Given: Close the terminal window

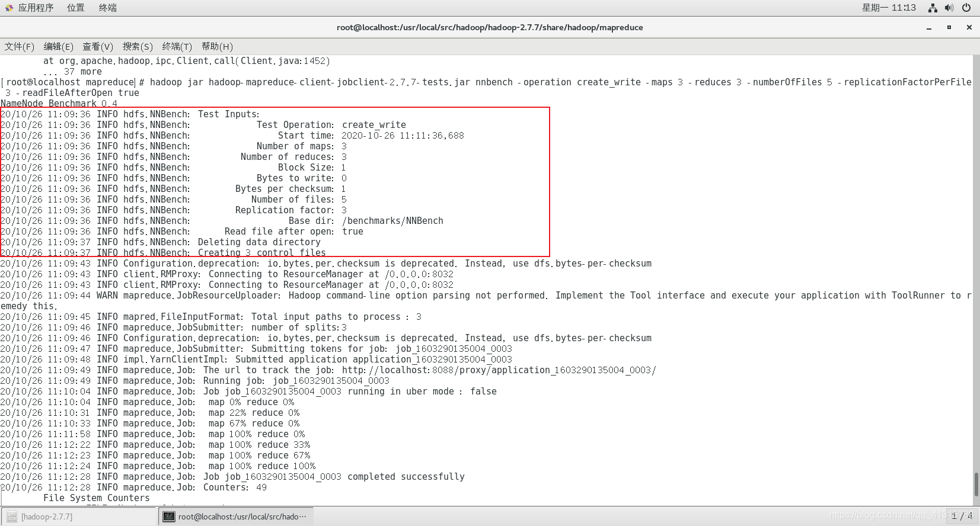Looking at the screenshot, I should pos(969,27).
